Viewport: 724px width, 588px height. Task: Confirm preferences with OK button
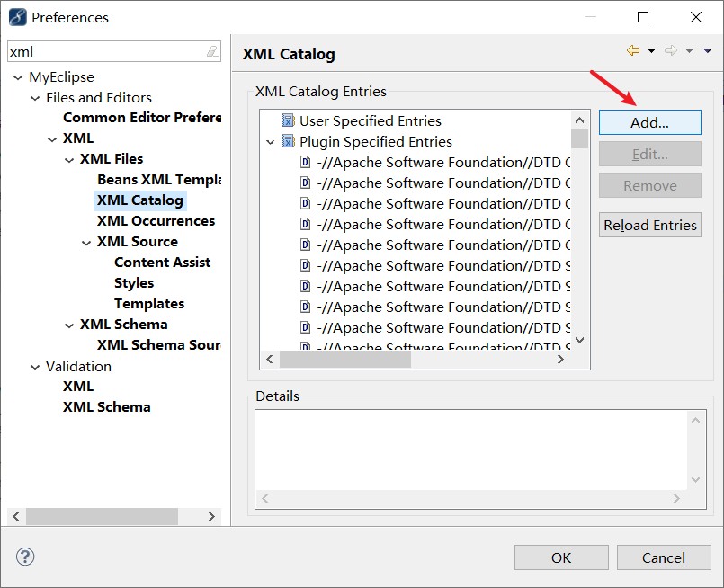click(561, 557)
